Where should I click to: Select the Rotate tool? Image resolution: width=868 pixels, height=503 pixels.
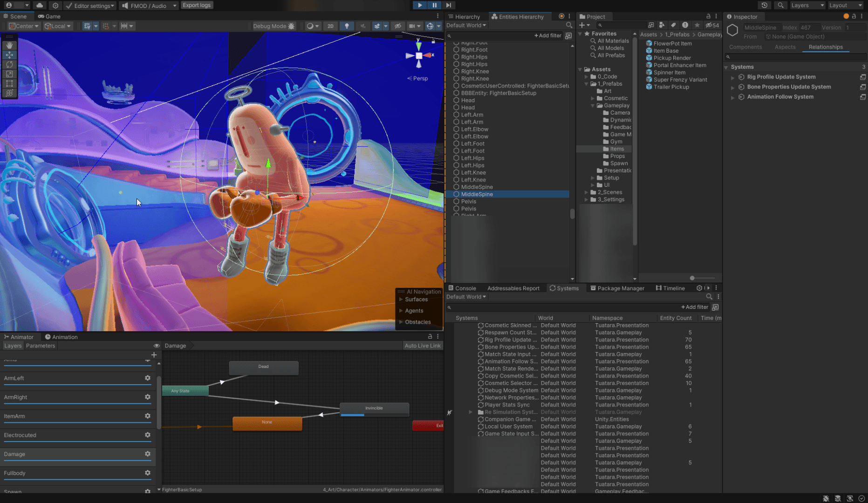[x=9, y=64]
